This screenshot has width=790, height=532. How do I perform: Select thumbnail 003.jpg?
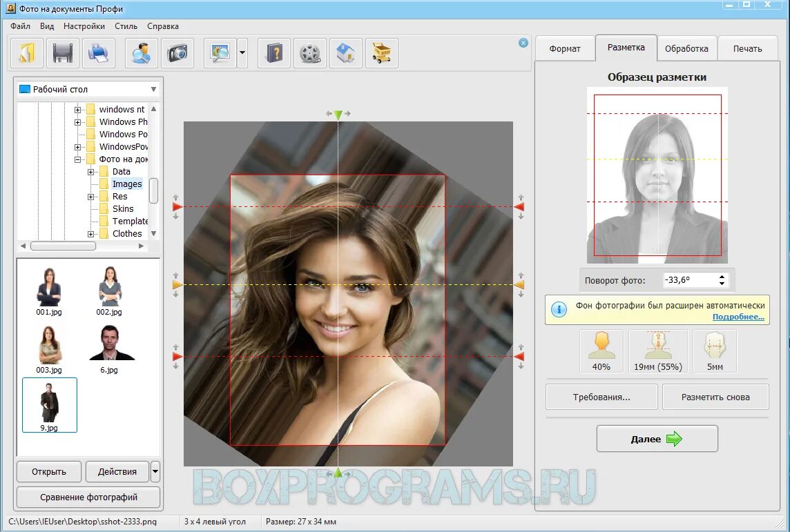(x=49, y=349)
